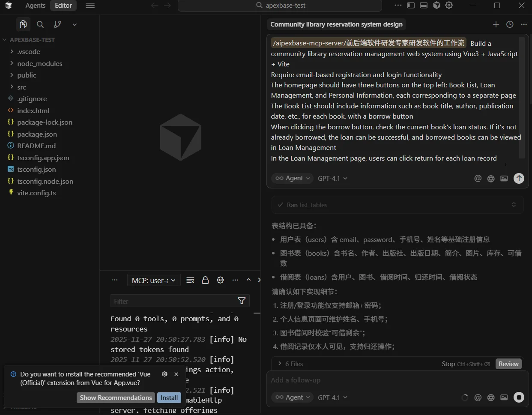
Task: Toggle the output scroll lock icon
Action: (x=205, y=280)
